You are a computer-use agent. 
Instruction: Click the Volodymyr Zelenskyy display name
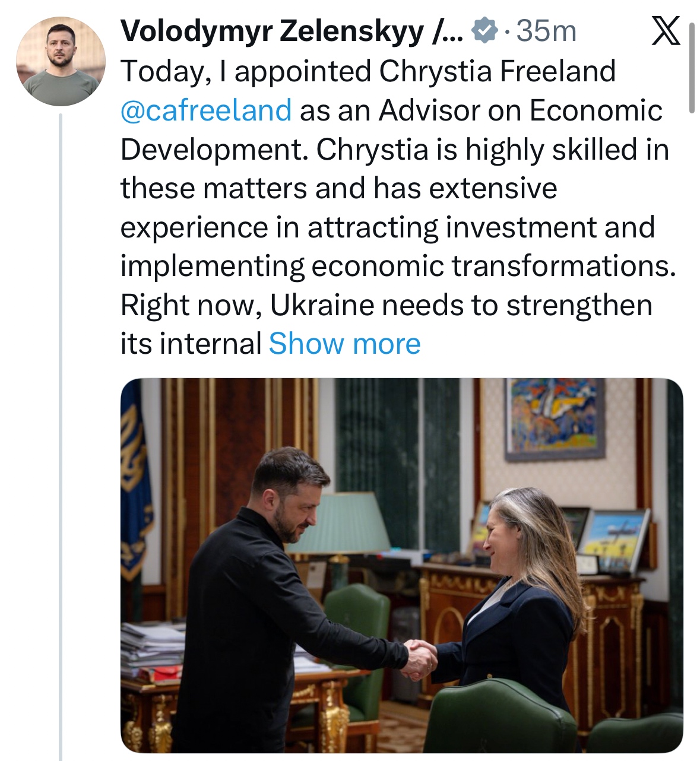[272, 31]
